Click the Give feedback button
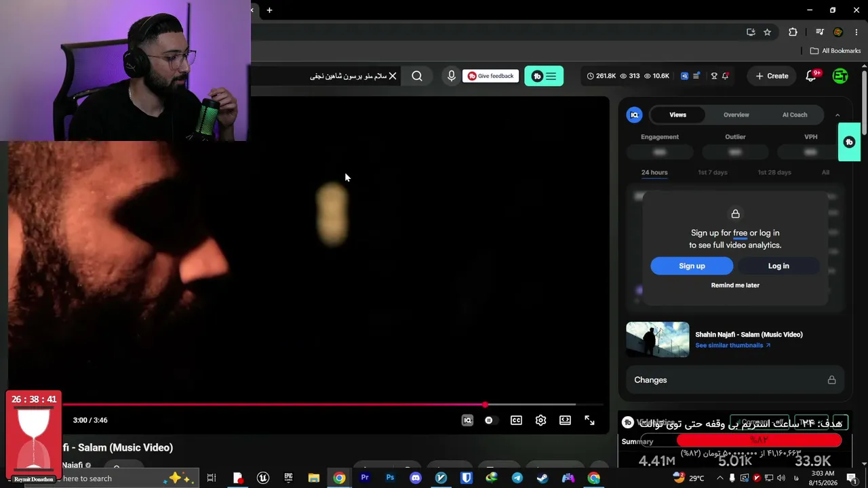The width and height of the screenshot is (868, 488). click(490, 76)
